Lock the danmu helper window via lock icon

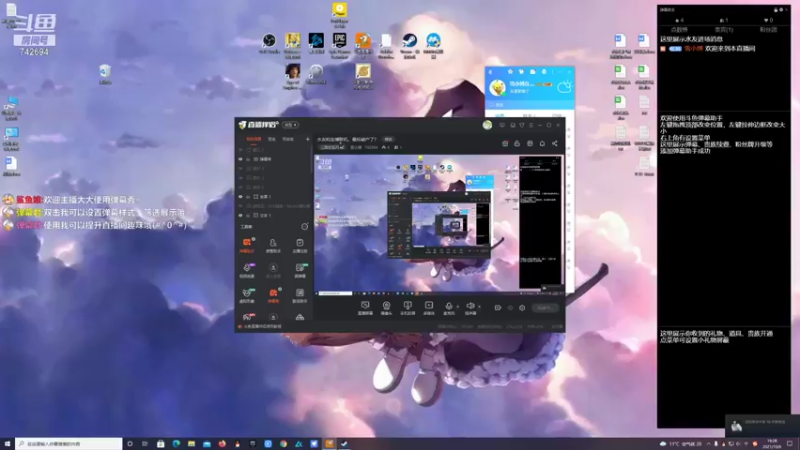click(x=776, y=10)
